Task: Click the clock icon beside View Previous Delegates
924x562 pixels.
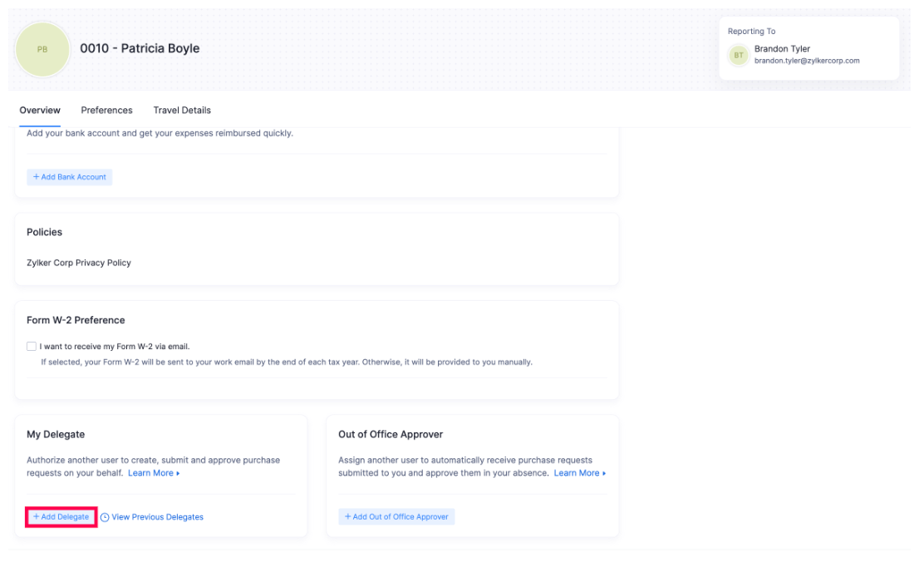Action: [105, 517]
